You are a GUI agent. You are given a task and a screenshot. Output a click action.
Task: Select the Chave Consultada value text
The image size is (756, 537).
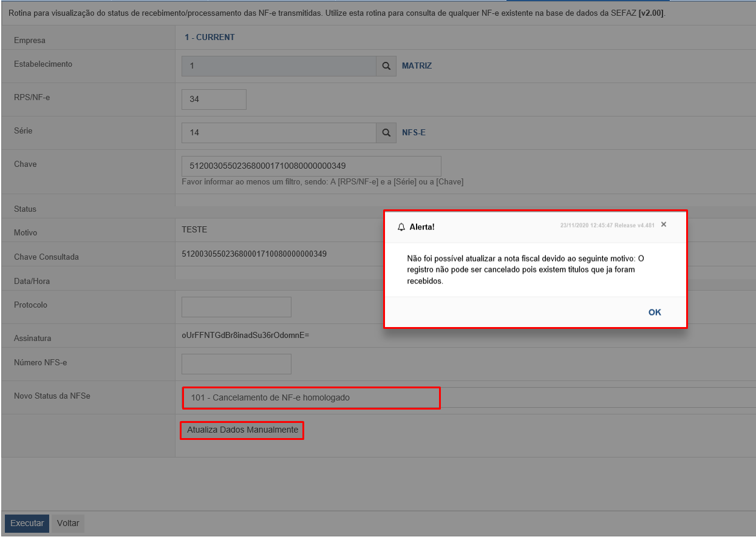point(254,254)
